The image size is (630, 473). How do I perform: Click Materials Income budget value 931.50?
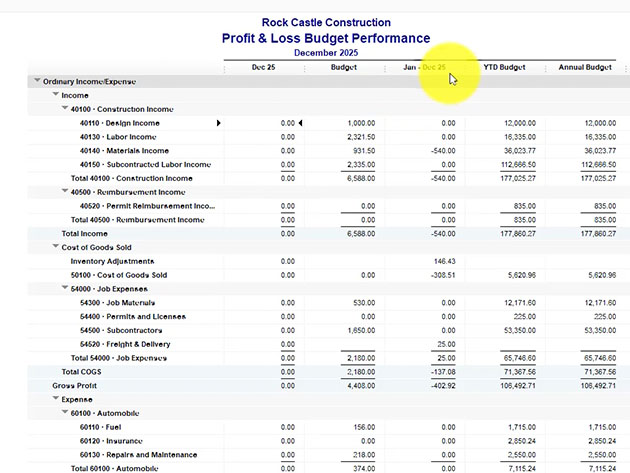click(x=364, y=151)
